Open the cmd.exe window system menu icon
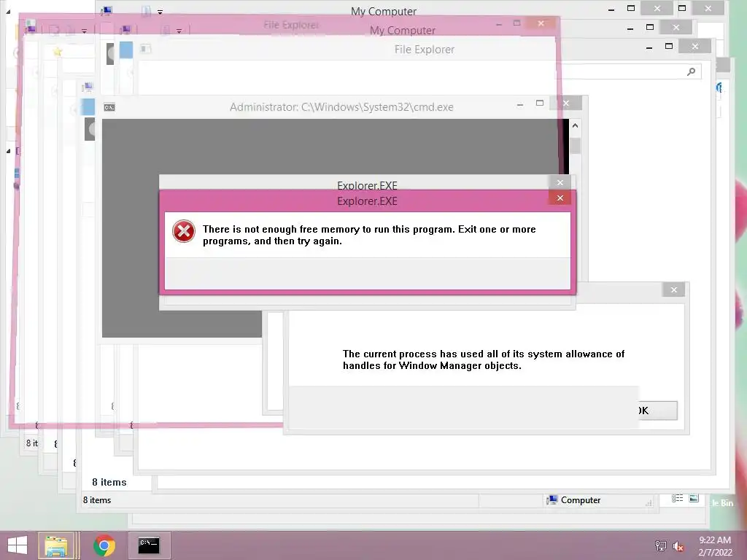 coord(109,108)
